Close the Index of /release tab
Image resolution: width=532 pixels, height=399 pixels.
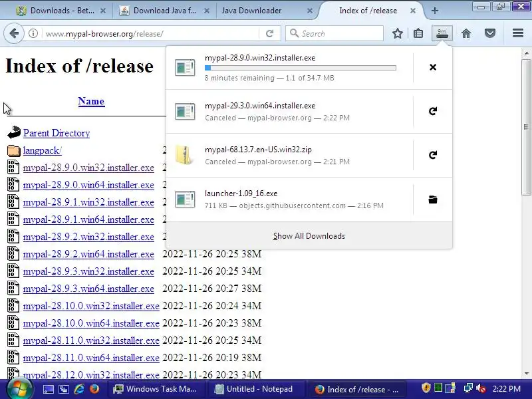(x=412, y=11)
